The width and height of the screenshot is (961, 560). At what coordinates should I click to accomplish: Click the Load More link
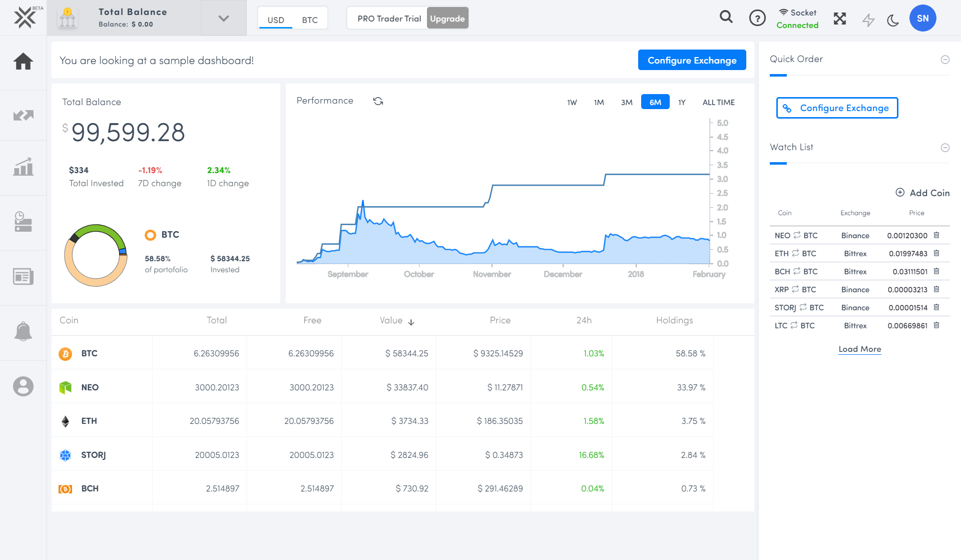(x=859, y=349)
